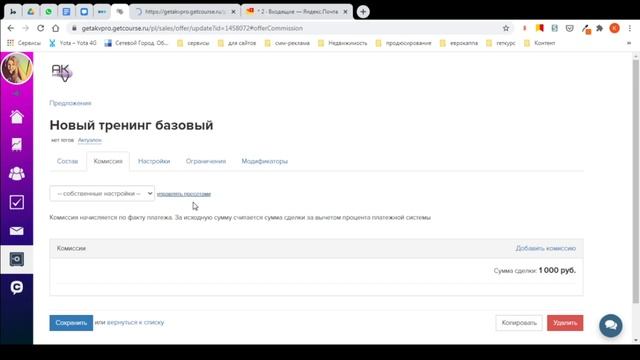640x360 pixels.
Task: Click the link next to settings dropdown
Action: pyautogui.click(x=184, y=194)
